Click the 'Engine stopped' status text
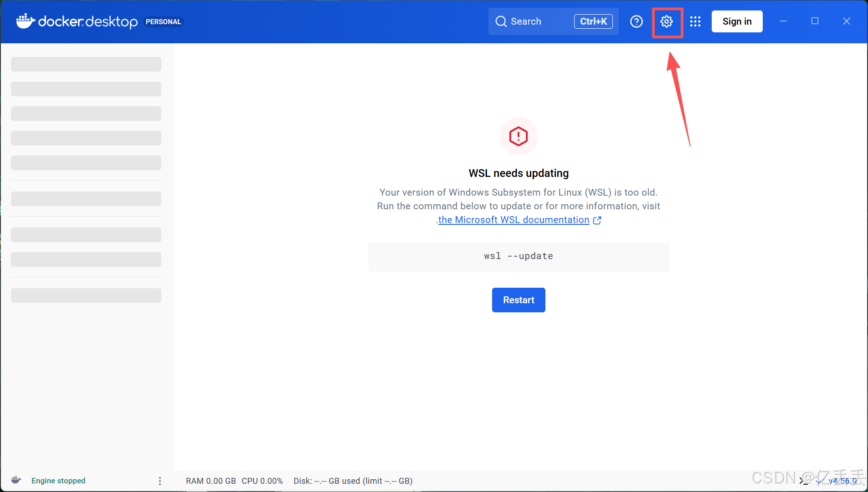Screen dimensions: 868x492 pyautogui.click(x=58, y=481)
